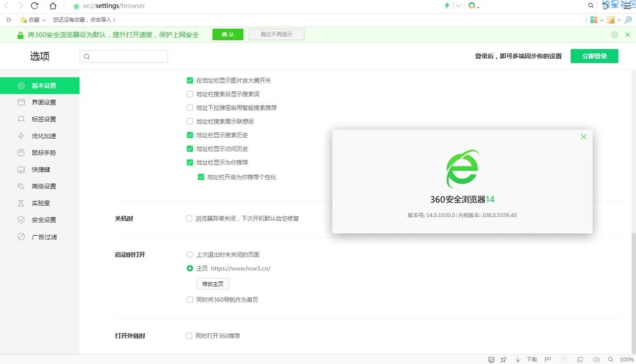Viewport: 636px width, 364px height.
Task: Go back with the browser back arrow
Action: [7, 6]
